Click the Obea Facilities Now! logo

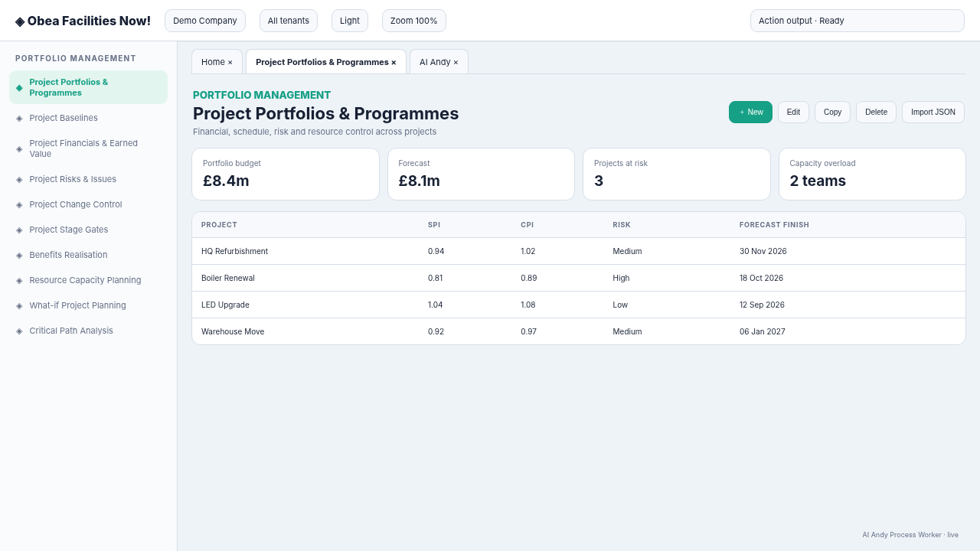tap(83, 21)
